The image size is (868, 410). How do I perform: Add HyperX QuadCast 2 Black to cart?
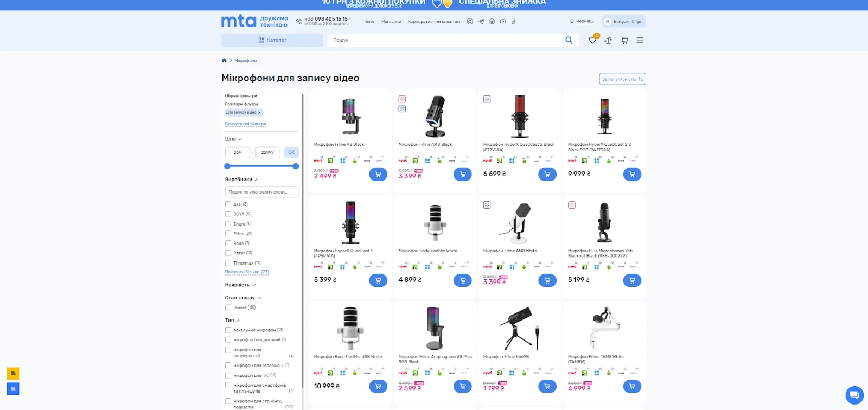click(x=547, y=174)
